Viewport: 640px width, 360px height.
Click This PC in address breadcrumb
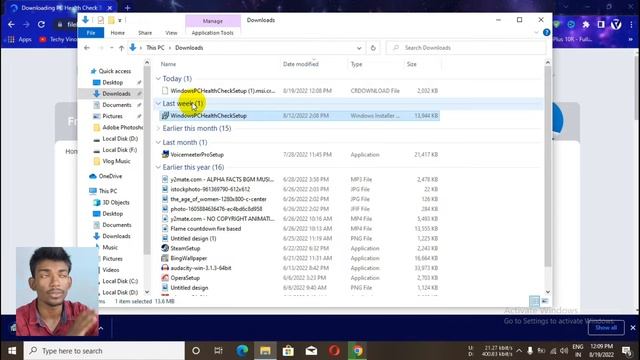tap(155, 48)
